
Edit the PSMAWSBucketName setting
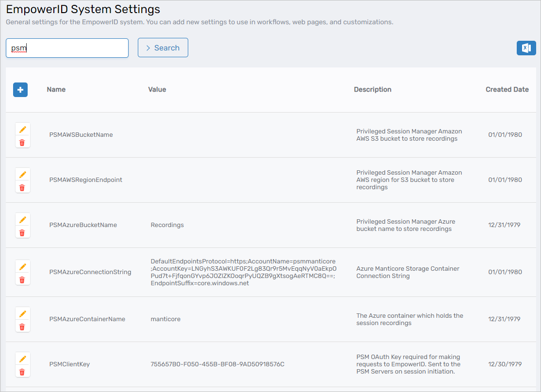coord(22,130)
